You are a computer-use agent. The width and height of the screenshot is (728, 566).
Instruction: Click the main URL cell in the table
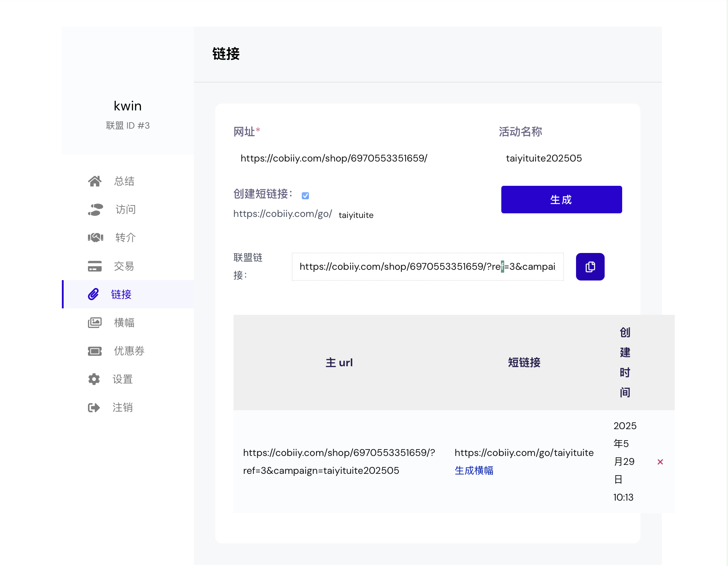(x=339, y=461)
